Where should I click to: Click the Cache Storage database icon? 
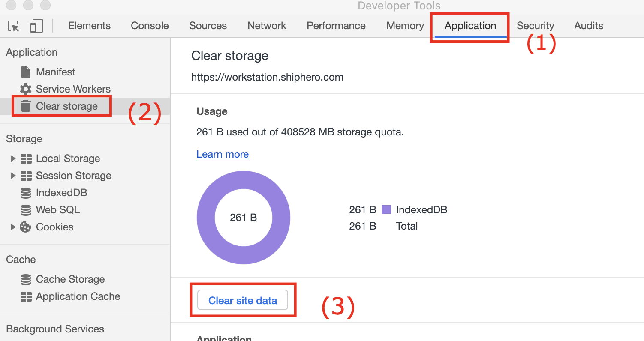pos(26,280)
